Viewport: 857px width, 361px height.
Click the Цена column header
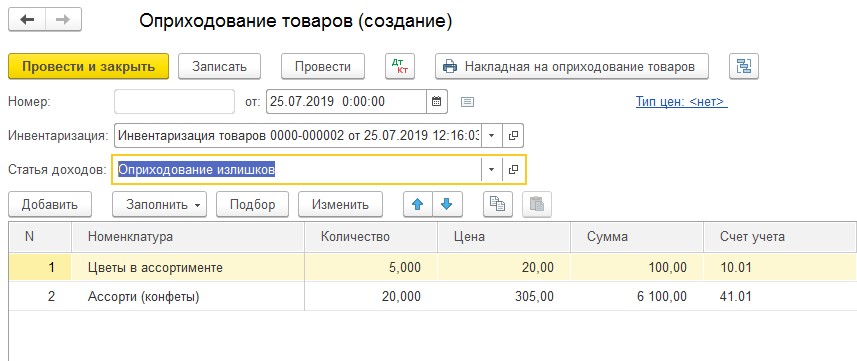click(x=504, y=237)
